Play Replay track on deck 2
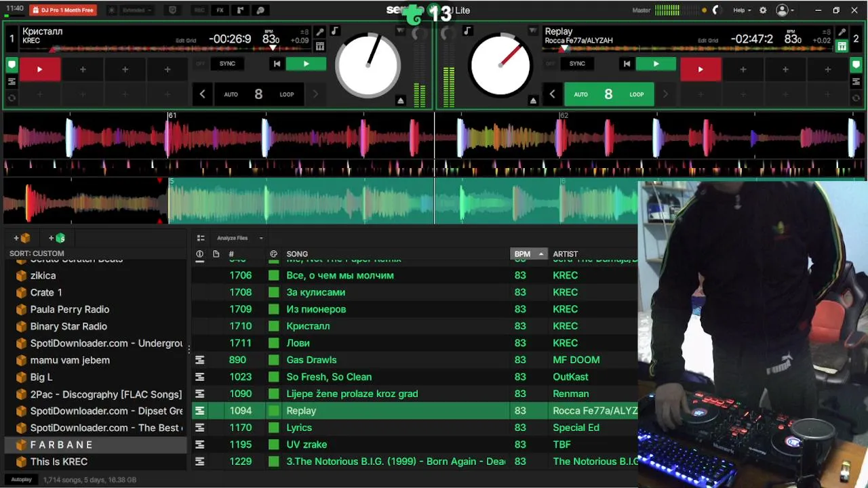868x488 pixels. point(656,64)
